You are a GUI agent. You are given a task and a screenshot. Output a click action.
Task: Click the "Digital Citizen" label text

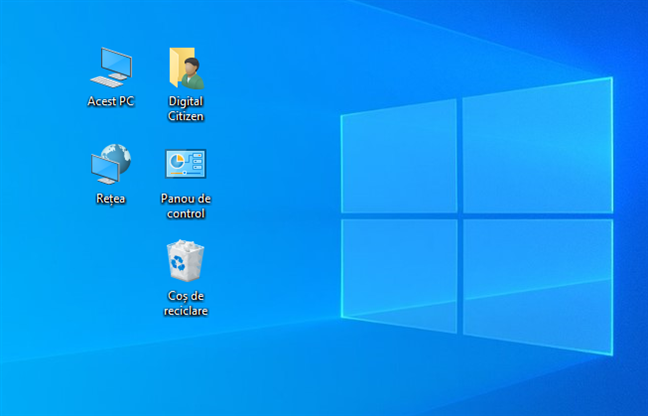(x=186, y=109)
